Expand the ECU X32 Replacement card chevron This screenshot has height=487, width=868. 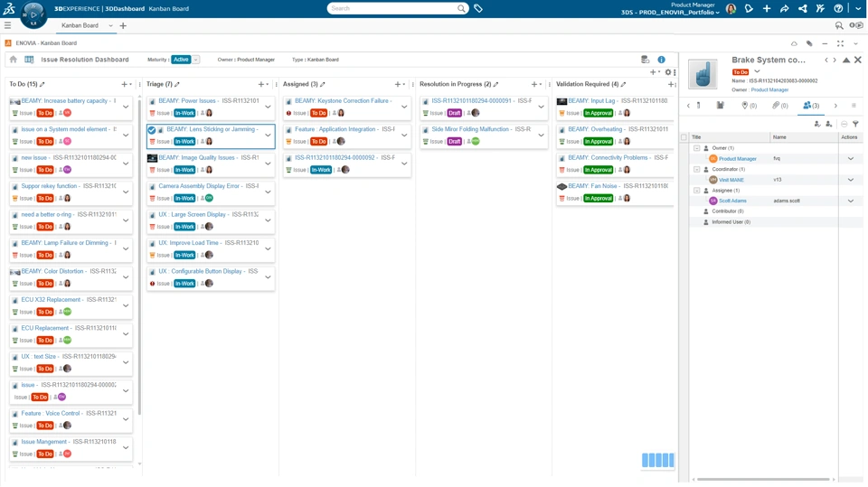126,305
